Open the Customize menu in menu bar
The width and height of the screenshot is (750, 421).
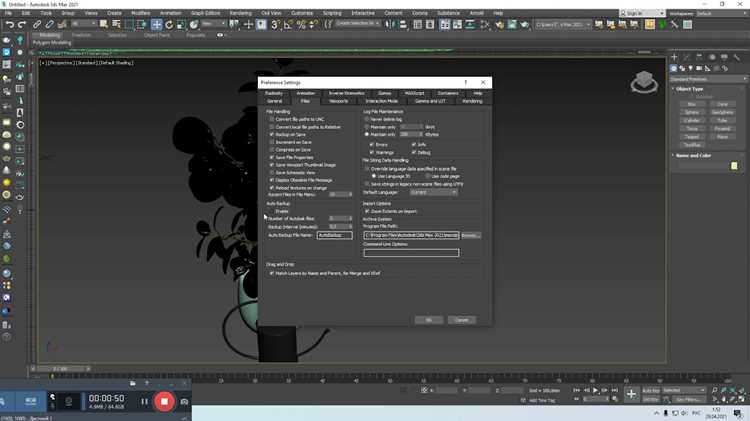coord(302,13)
